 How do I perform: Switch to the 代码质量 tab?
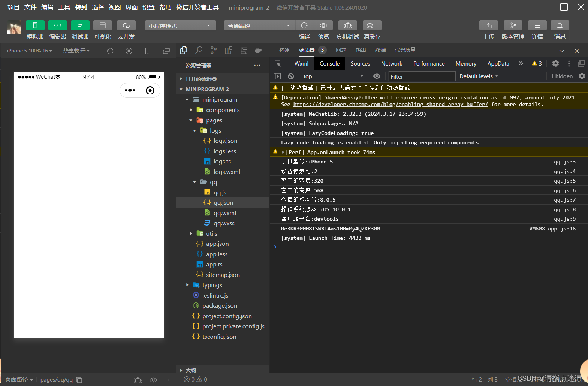[x=405, y=50]
